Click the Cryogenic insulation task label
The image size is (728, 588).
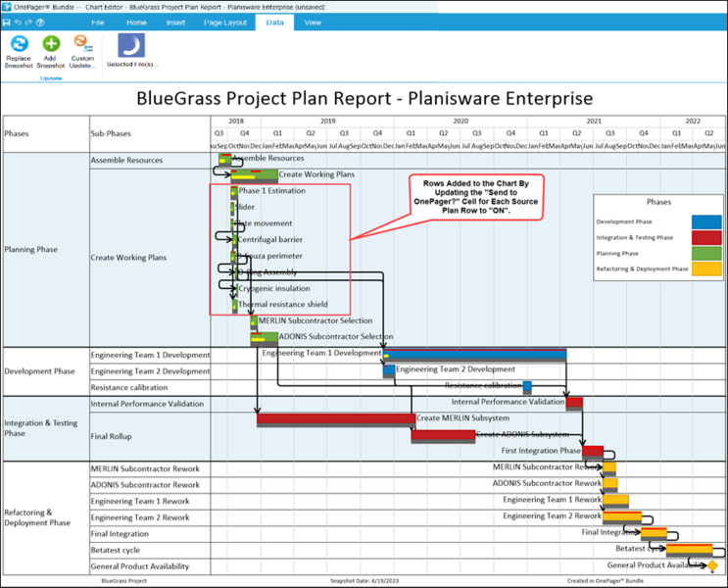274,288
